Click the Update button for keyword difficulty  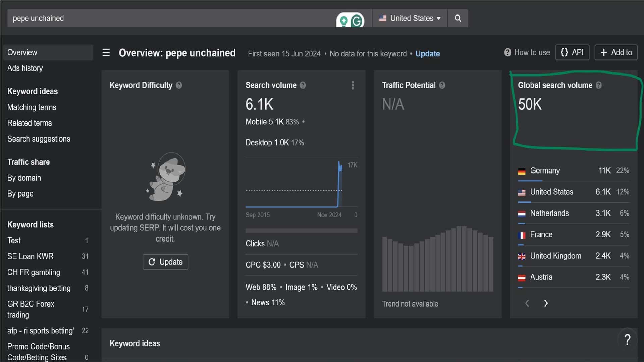pos(165,262)
